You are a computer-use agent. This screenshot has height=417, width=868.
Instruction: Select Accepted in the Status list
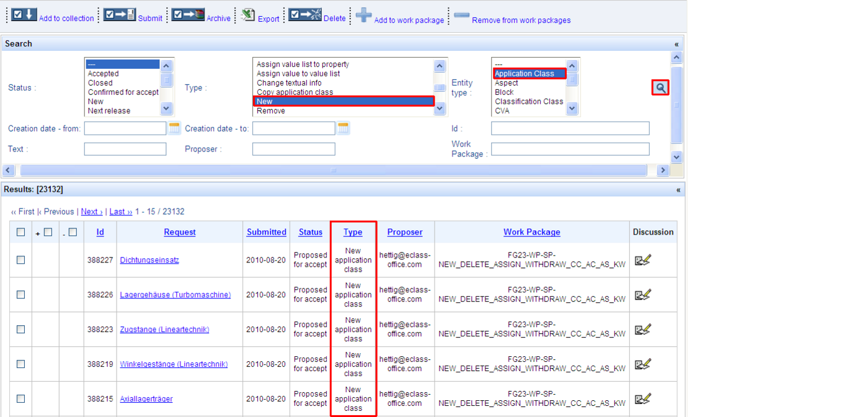103,74
